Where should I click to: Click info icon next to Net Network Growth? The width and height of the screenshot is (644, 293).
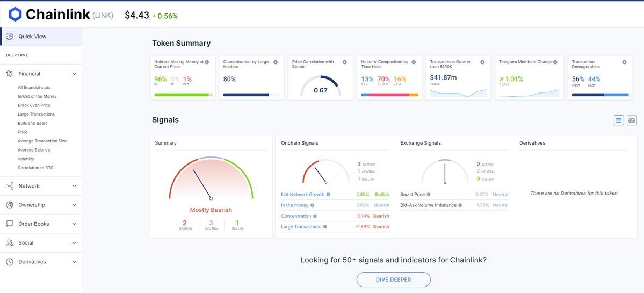(x=328, y=195)
